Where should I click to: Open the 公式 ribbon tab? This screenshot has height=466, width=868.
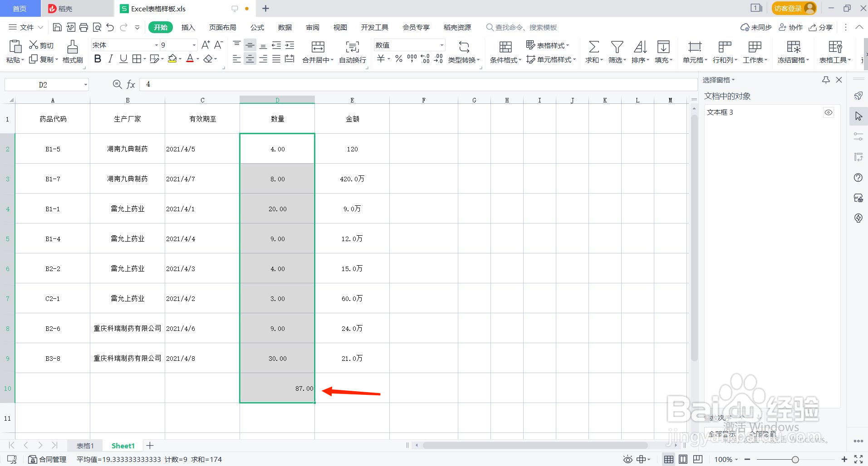coord(257,28)
